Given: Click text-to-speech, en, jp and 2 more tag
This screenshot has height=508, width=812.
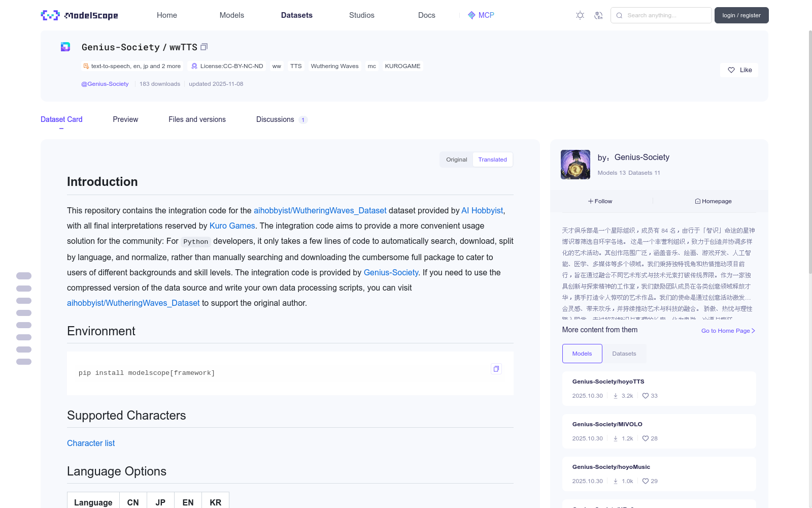Looking at the screenshot, I should click(x=132, y=66).
